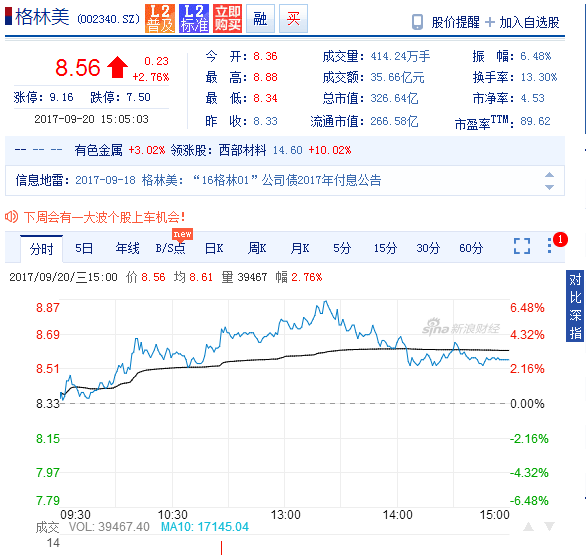This screenshot has height=555, width=586.
Task: Click the 立即购买 red badge
Action: (x=228, y=19)
